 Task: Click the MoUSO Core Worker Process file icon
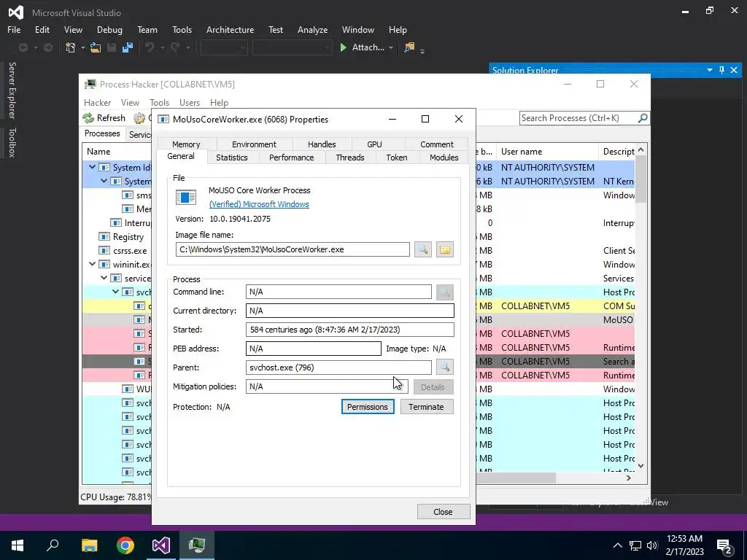point(186,197)
